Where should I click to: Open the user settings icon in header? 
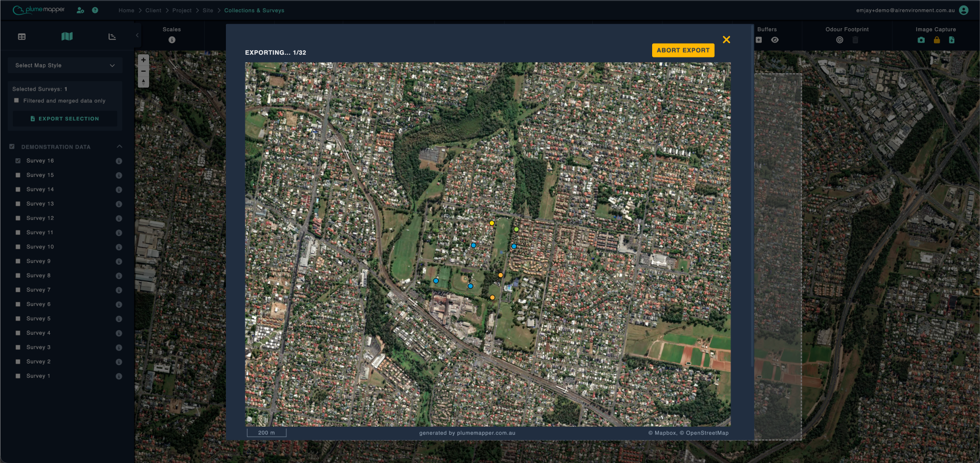(80, 10)
